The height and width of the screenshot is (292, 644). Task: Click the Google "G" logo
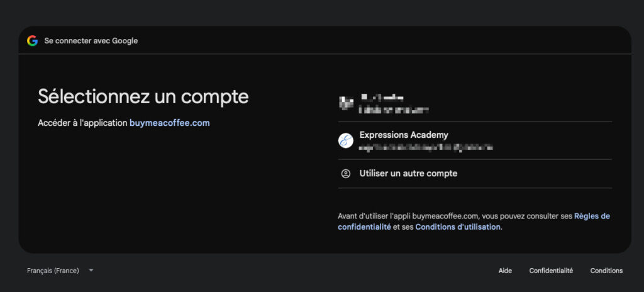pyautogui.click(x=33, y=41)
